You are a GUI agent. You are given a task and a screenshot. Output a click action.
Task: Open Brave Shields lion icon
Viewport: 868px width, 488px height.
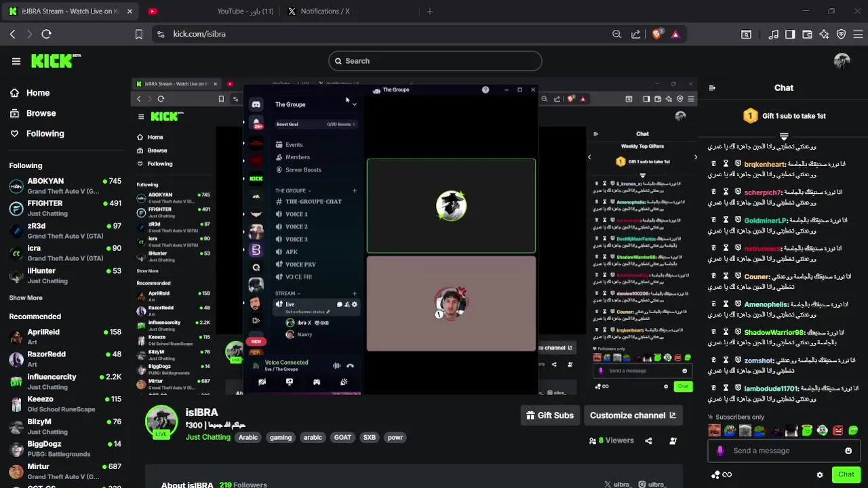(656, 34)
